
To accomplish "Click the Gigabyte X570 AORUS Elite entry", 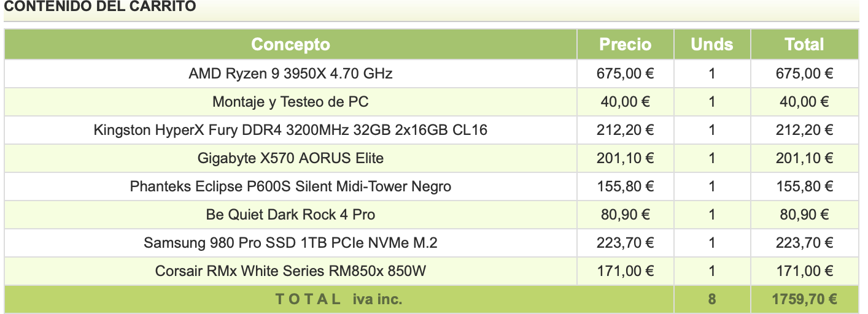I will [x=290, y=158].
